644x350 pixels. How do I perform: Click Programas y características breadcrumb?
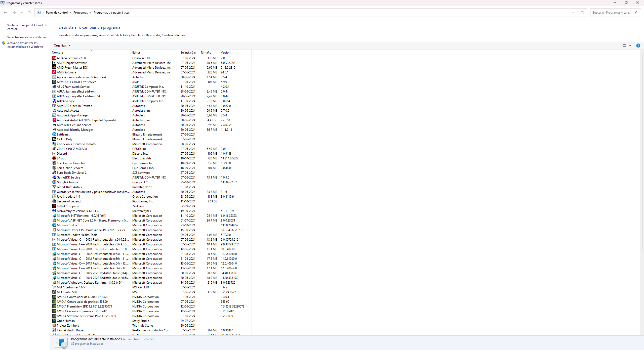click(111, 13)
